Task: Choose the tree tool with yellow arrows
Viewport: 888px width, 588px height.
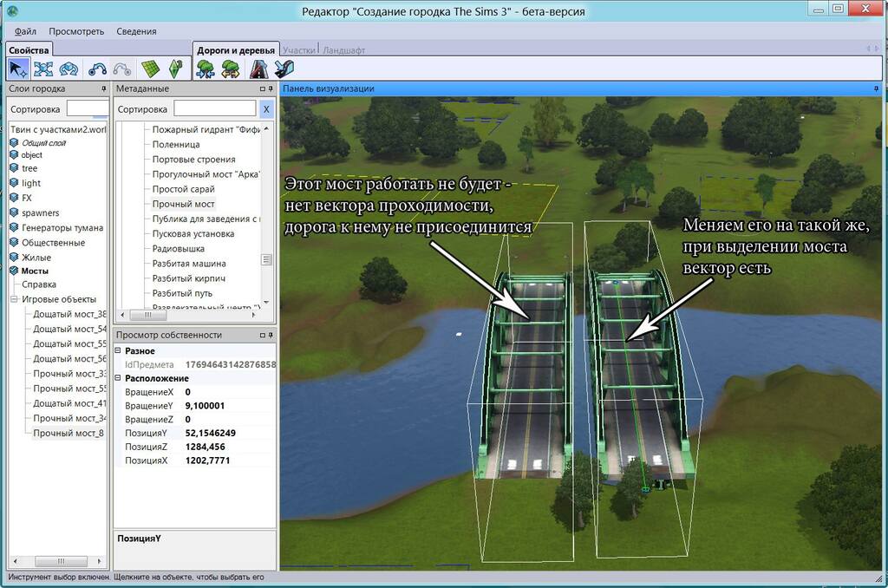Action: tap(231, 69)
